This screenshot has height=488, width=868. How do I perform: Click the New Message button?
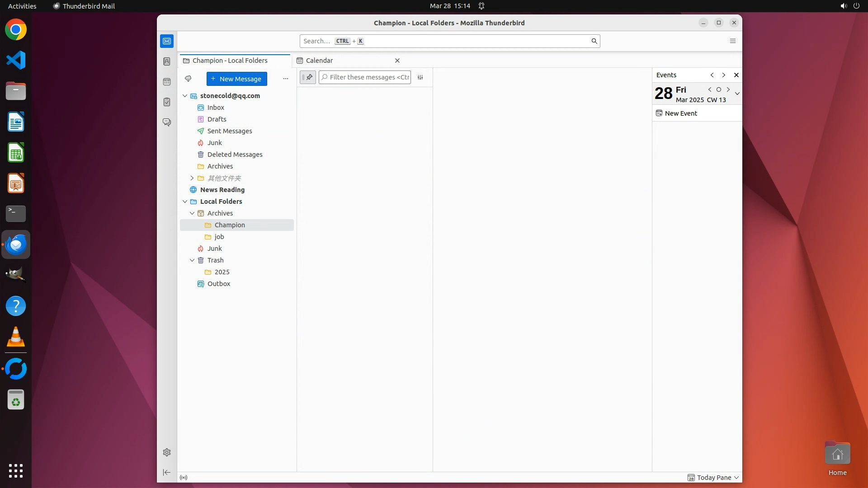pyautogui.click(x=236, y=79)
